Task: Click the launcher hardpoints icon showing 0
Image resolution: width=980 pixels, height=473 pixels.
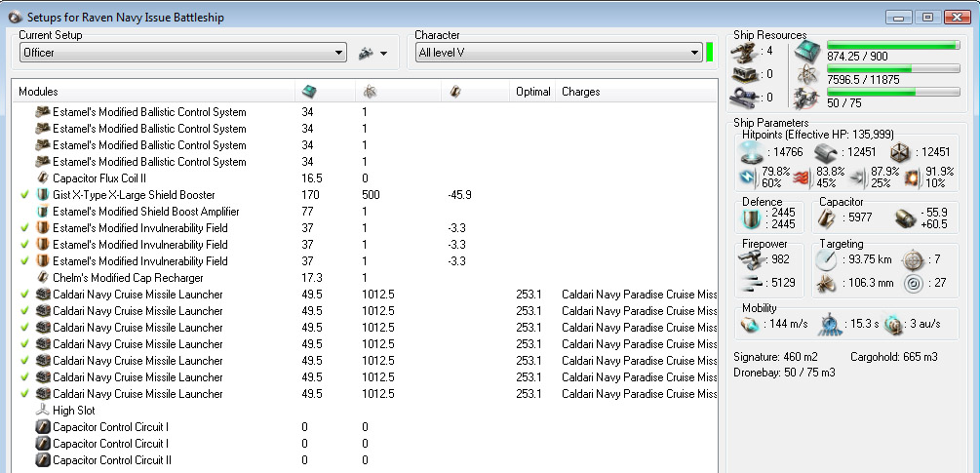Action: click(744, 74)
